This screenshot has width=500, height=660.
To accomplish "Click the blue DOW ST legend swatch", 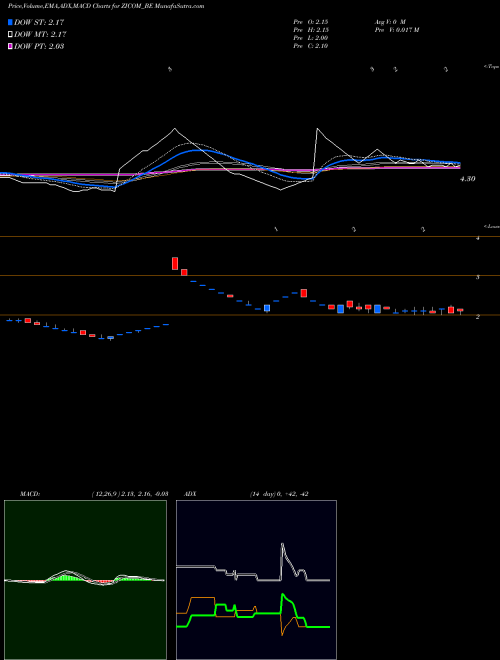I will point(10,22).
